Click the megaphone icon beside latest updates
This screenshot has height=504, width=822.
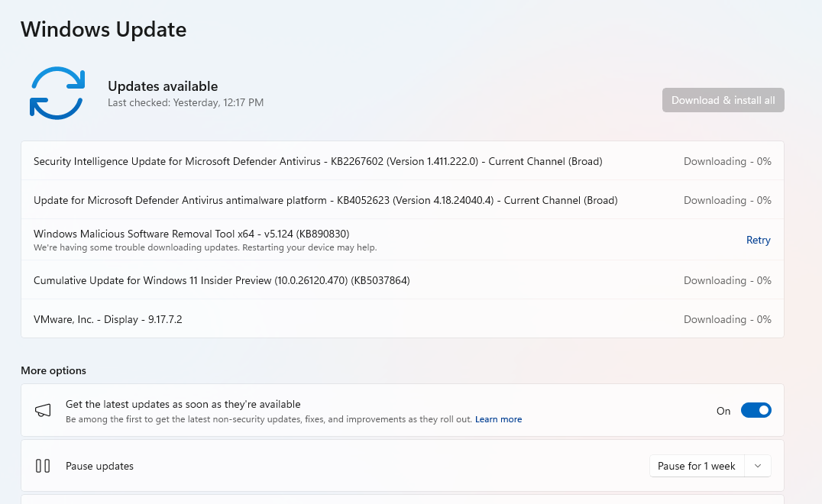click(43, 411)
